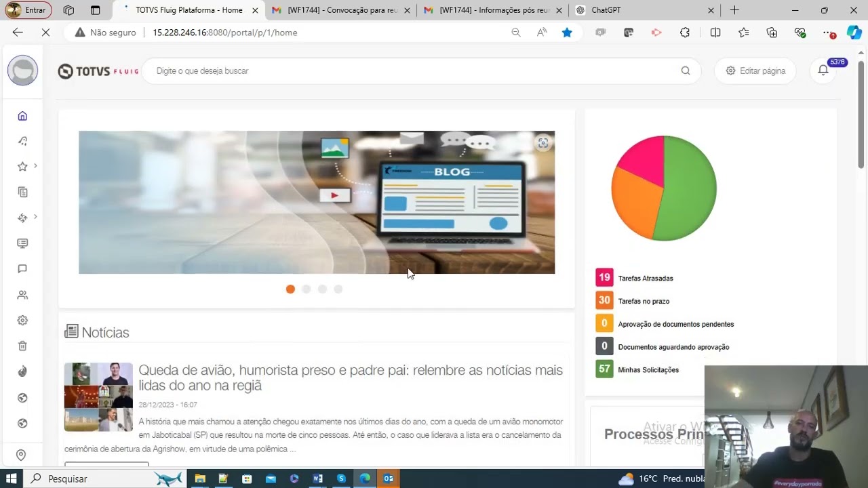This screenshot has width=868, height=488.
Task: Select second carousel dot indicator
Action: (x=307, y=289)
